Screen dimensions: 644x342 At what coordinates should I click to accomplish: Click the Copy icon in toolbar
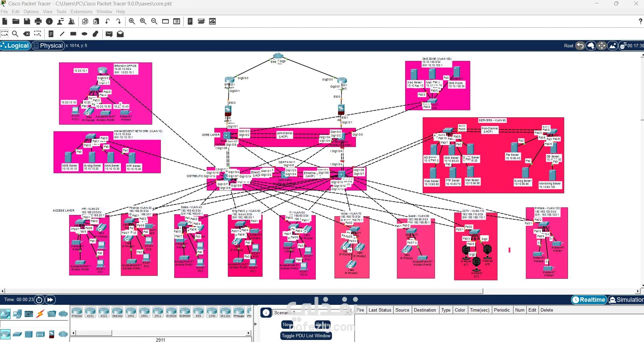(x=85, y=21)
